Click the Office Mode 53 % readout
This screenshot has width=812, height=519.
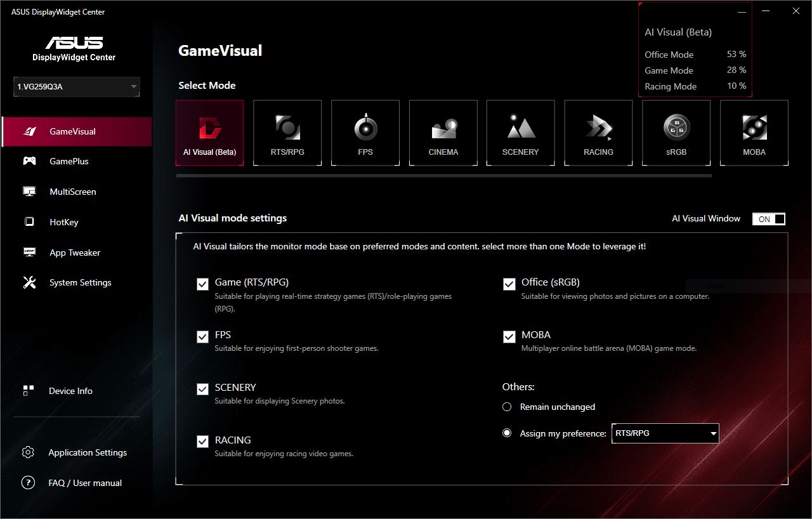(695, 55)
